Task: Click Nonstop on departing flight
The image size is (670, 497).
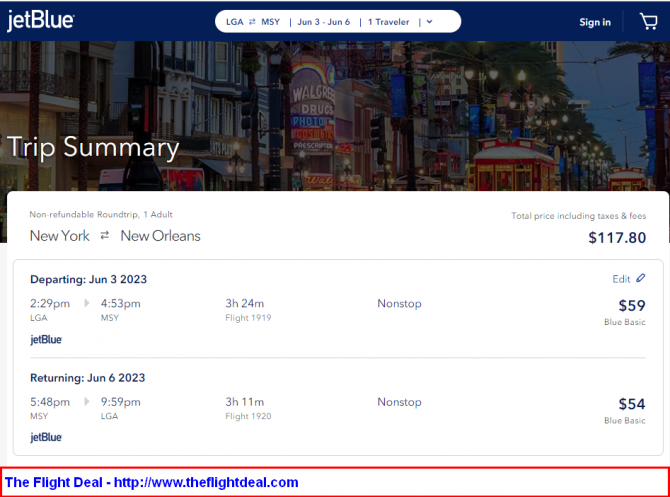Action: pyautogui.click(x=399, y=303)
